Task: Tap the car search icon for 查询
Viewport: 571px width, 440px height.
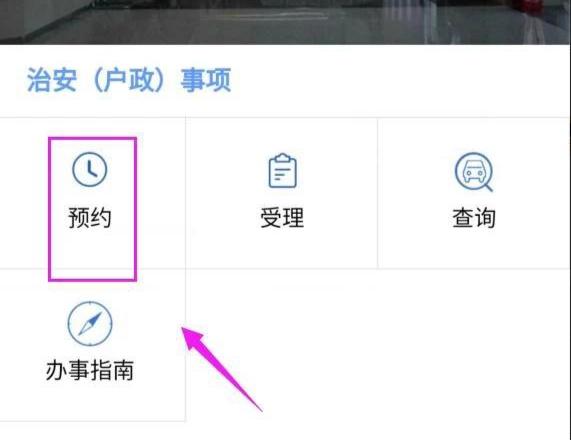Action: 474,172
